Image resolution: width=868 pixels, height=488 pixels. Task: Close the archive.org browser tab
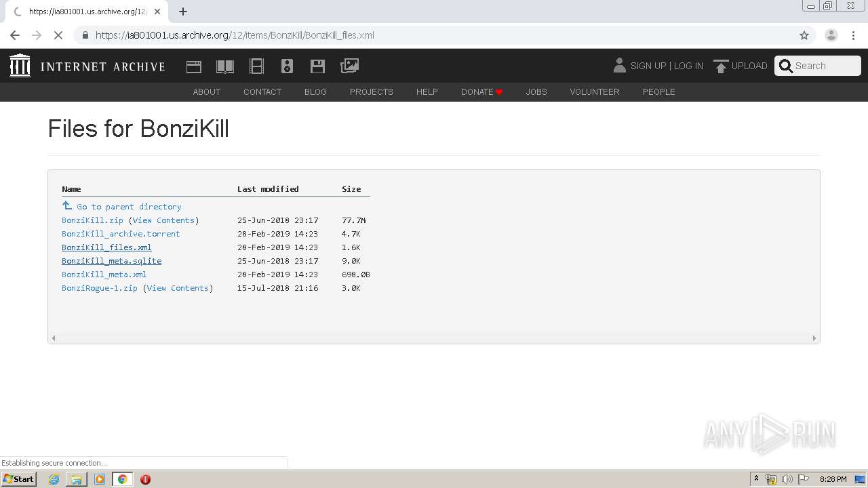(x=157, y=12)
